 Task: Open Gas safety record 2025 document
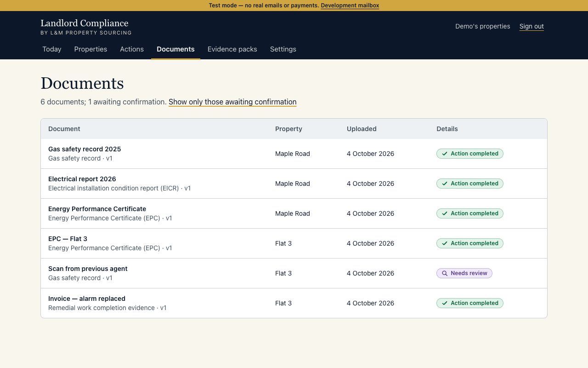tap(85, 149)
